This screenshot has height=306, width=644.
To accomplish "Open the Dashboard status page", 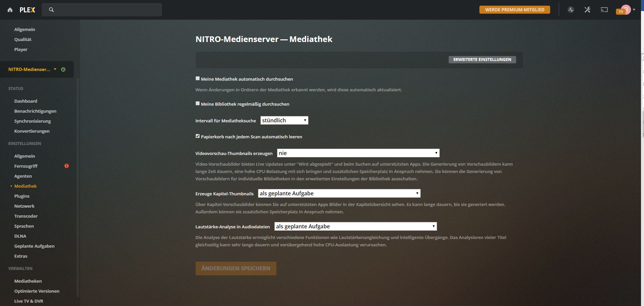I will 26,101.
